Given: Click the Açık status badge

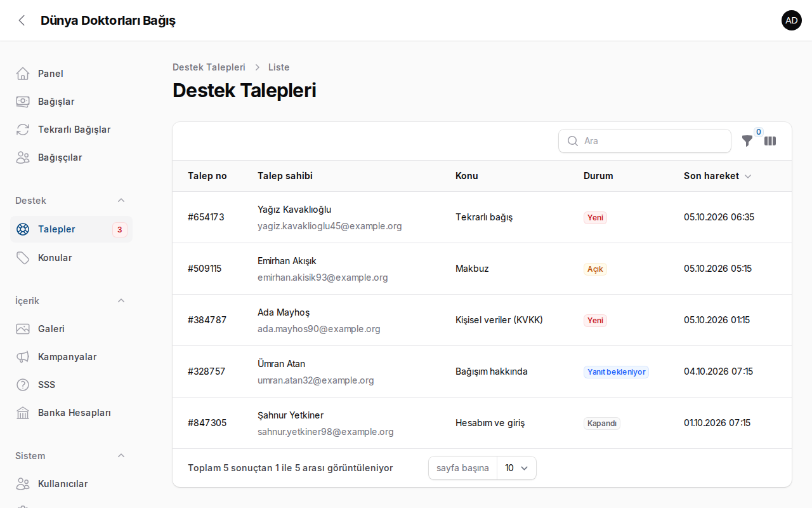Looking at the screenshot, I should point(595,269).
